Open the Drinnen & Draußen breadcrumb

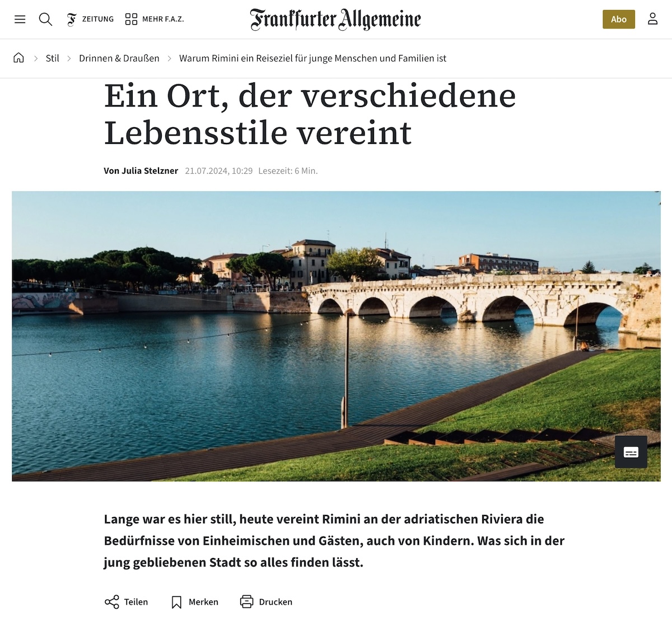(x=119, y=58)
